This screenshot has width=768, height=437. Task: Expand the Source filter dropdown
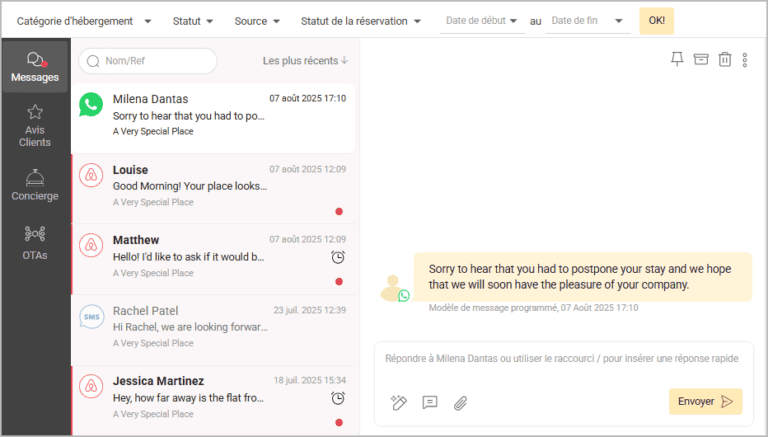click(264, 21)
